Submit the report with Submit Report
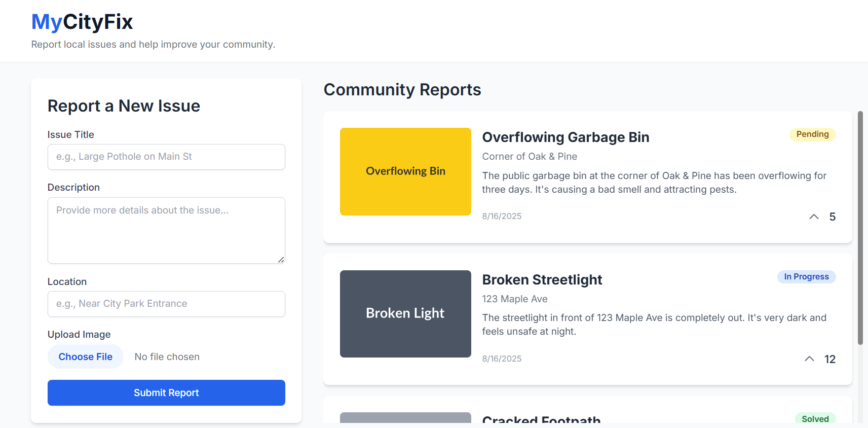 coord(166,393)
